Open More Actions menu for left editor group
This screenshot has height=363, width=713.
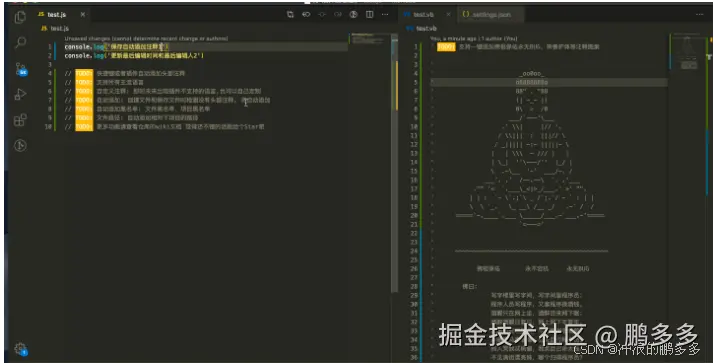(385, 15)
